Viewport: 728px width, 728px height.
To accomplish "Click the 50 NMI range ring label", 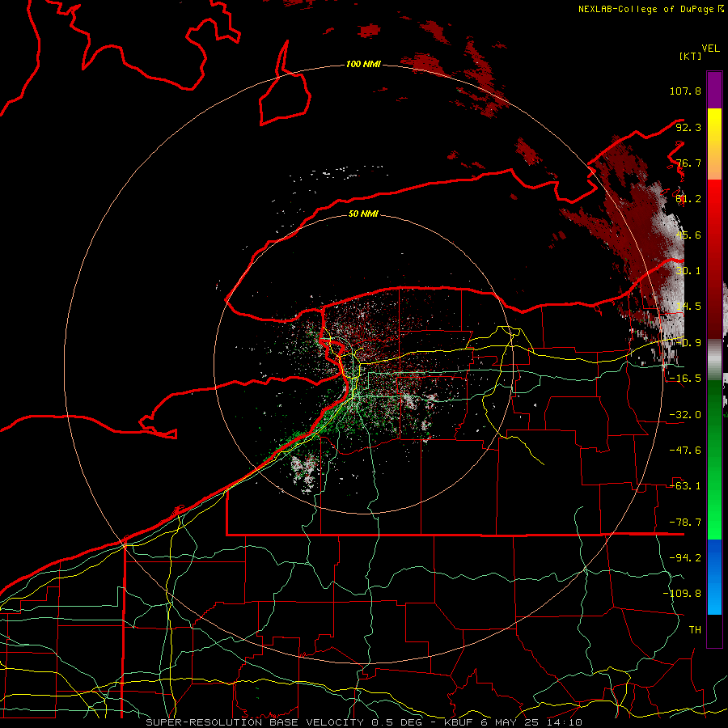I will point(363,214).
